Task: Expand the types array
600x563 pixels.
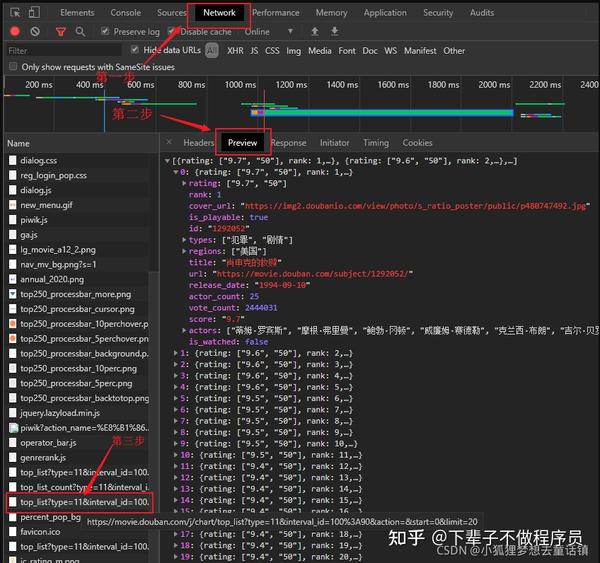Action: (184, 240)
